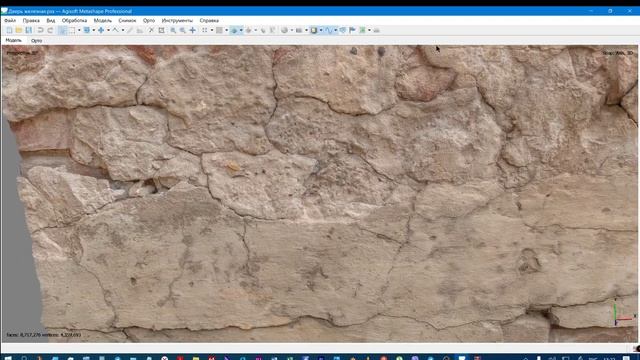Screen dimensions: 640x360
Task: Click the Delete selection X icon
Action: pyautogui.click(x=151, y=30)
